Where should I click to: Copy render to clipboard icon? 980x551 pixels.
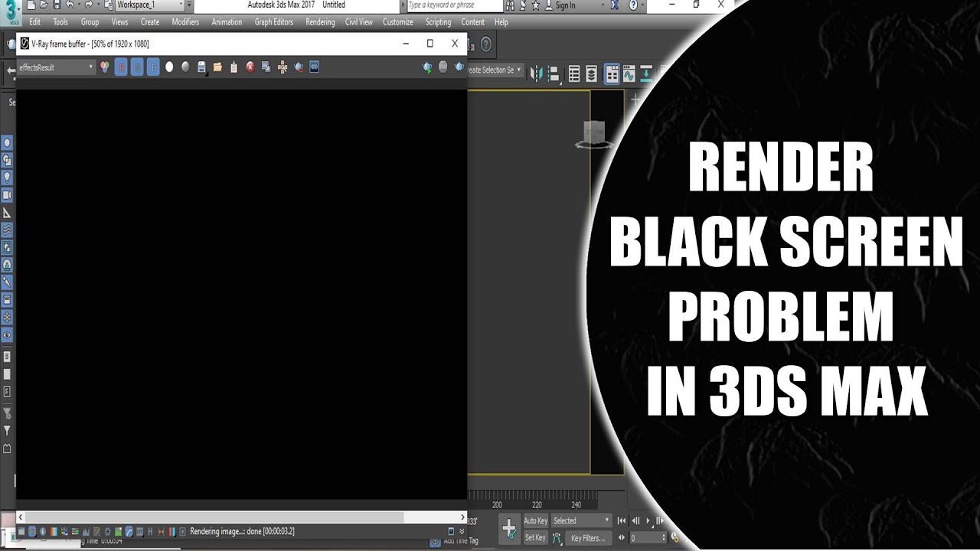tap(234, 67)
